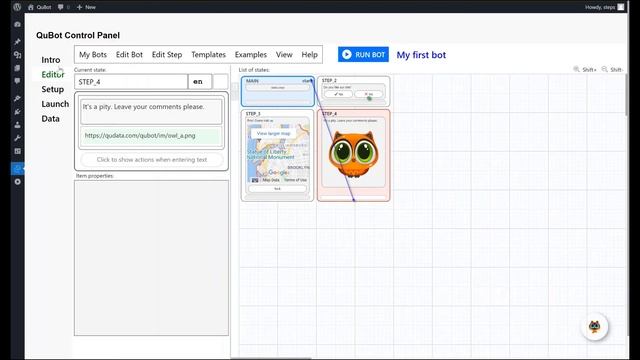Viewport: 640px width, 360px height.
Task: Click the panel collapse handle left of states list
Action: coord(235,91)
